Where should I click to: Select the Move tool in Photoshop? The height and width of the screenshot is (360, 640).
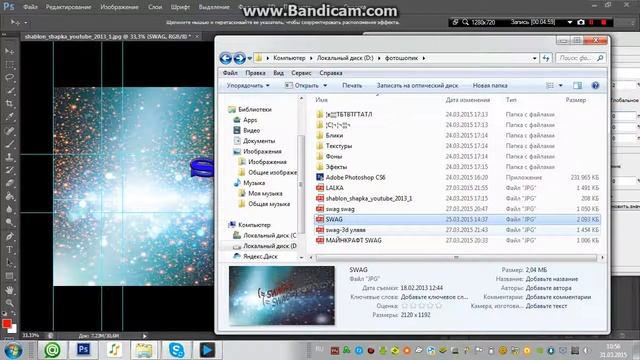pos(9,51)
